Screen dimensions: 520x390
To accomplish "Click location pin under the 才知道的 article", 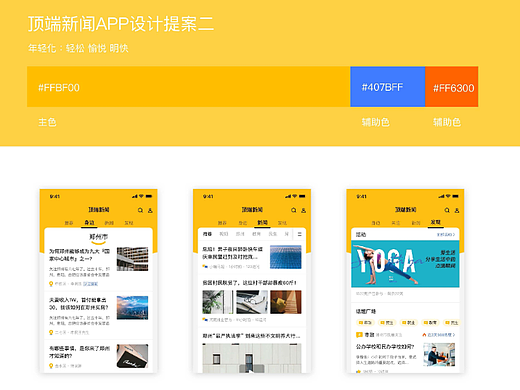I will [x=51, y=366].
